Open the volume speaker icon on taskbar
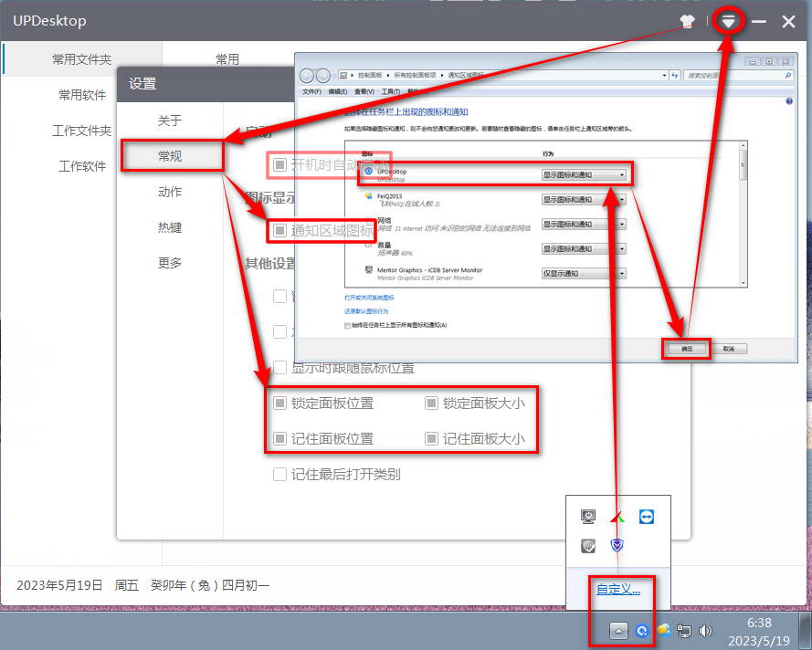Viewport: 812px width, 650px height. (705, 631)
